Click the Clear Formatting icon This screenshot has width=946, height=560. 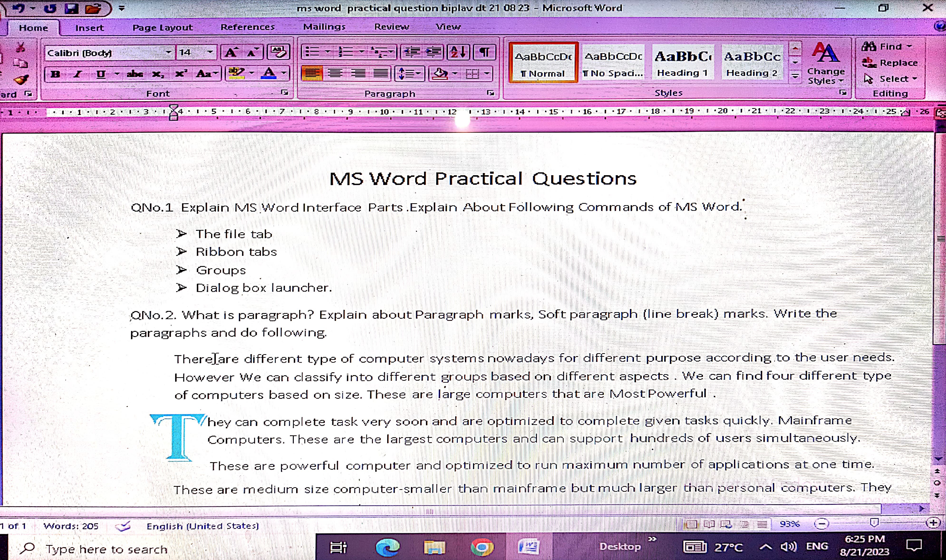(x=278, y=52)
